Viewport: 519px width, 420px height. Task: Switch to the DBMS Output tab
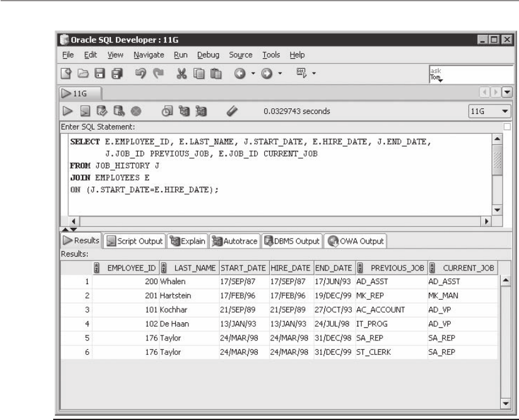click(292, 241)
